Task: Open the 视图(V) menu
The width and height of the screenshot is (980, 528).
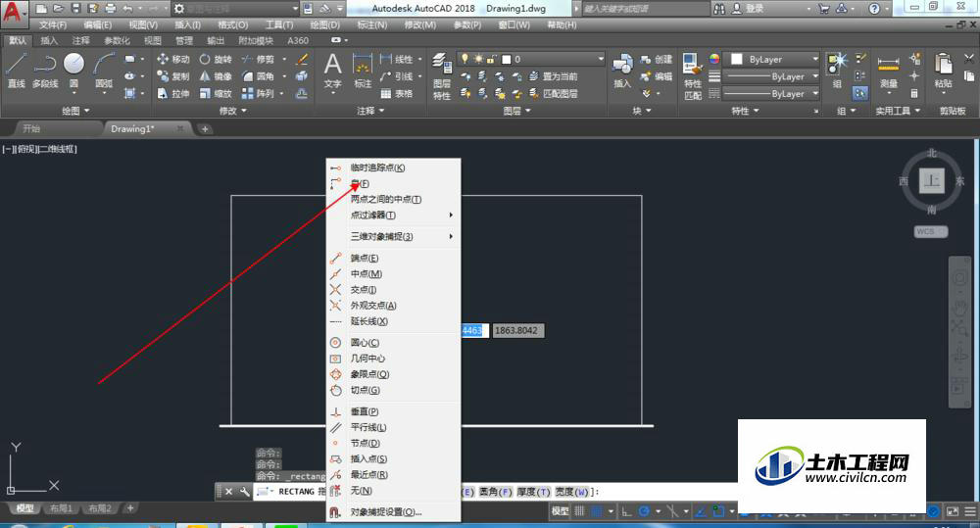Action: (143, 25)
